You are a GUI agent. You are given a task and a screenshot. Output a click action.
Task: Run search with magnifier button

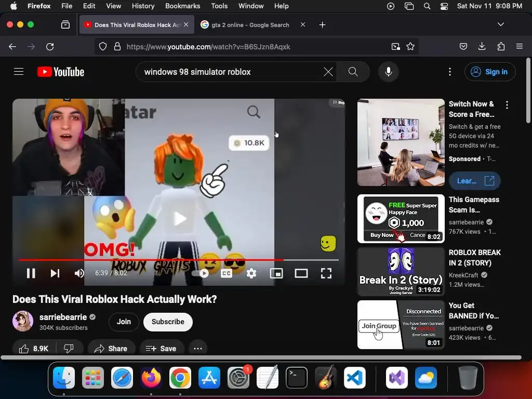(x=353, y=72)
